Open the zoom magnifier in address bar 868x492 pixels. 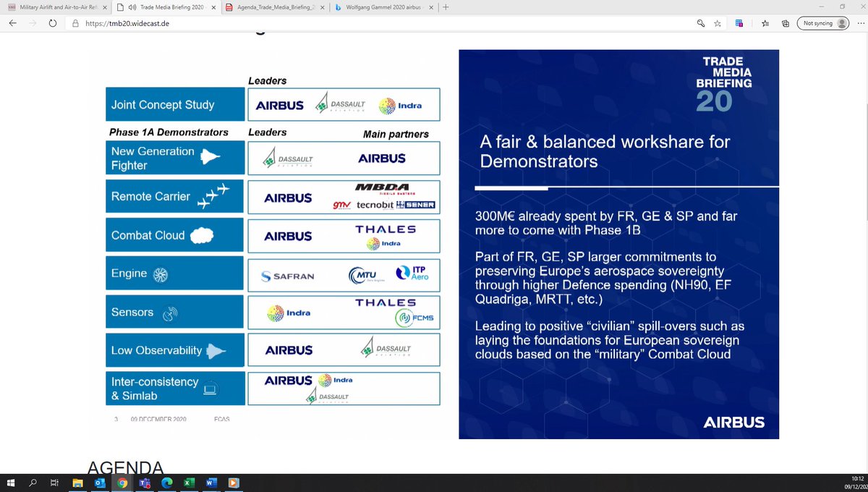pyautogui.click(x=701, y=23)
